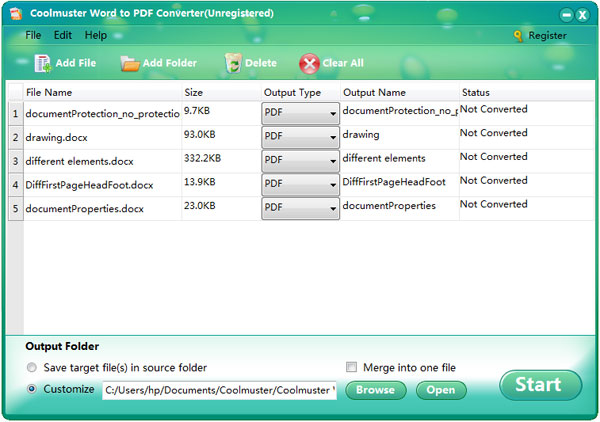Click the Add Folder icon
The height and width of the screenshot is (422, 600).
tap(130, 64)
